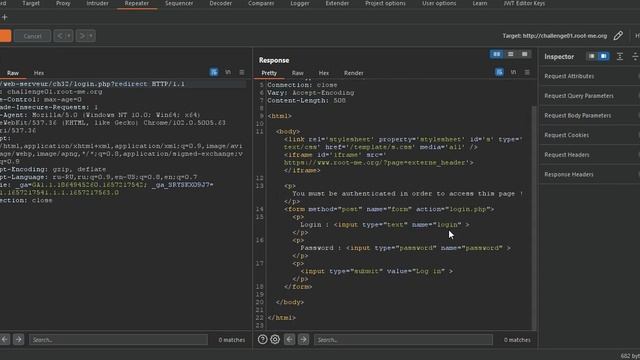
Task: Focus the response pane Search field
Action: [x=403, y=340]
